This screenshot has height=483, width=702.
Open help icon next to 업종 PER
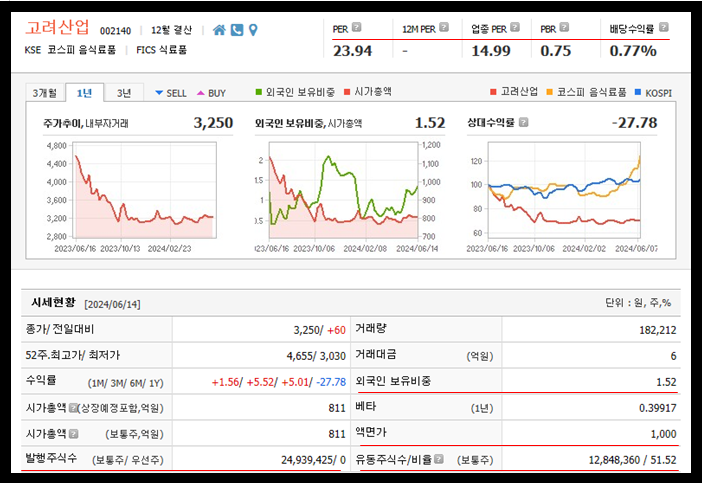515,27
